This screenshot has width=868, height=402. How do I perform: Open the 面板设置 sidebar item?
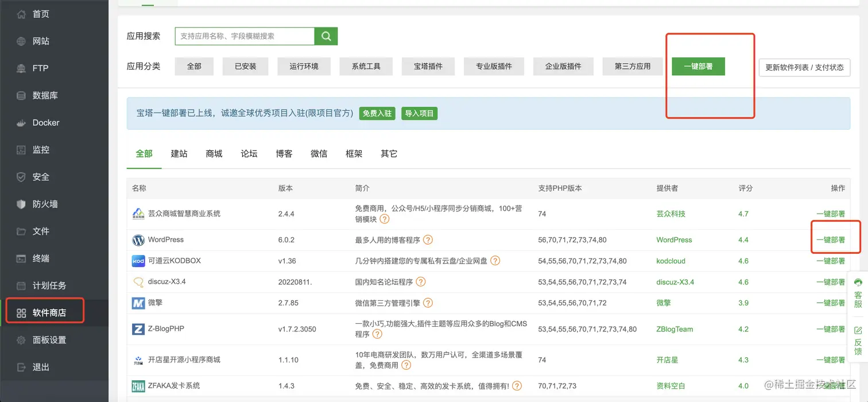48,339
